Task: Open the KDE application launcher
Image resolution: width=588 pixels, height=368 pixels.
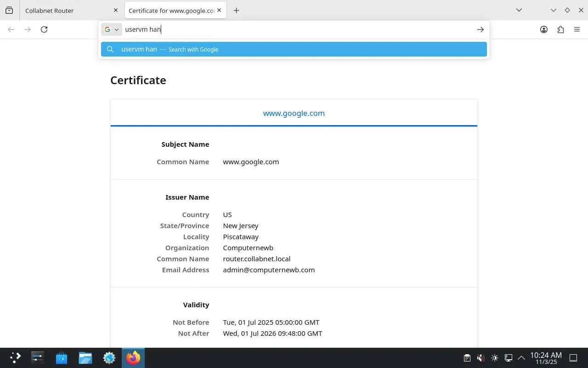Action: [x=15, y=358]
